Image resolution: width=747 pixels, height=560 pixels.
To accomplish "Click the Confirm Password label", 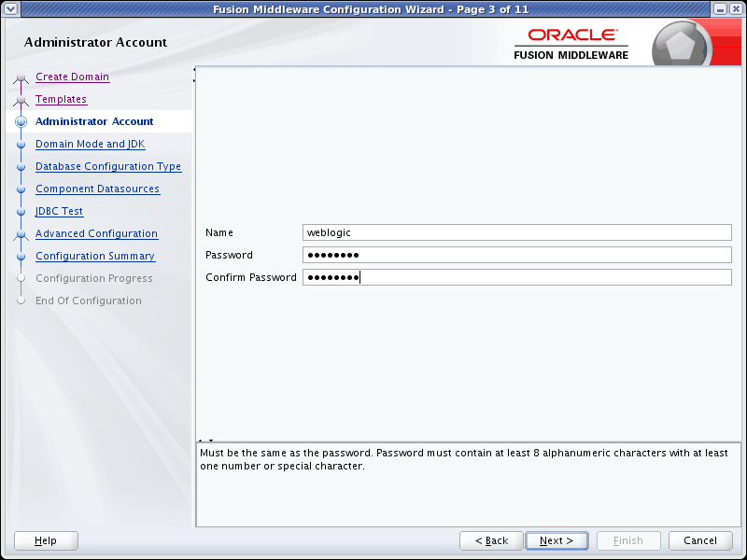I will pos(251,277).
